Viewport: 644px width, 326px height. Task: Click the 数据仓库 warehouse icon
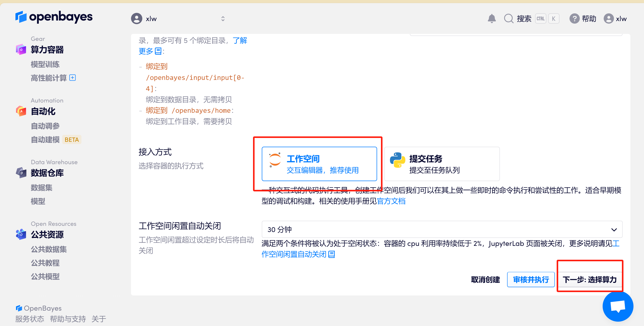coord(21,173)
